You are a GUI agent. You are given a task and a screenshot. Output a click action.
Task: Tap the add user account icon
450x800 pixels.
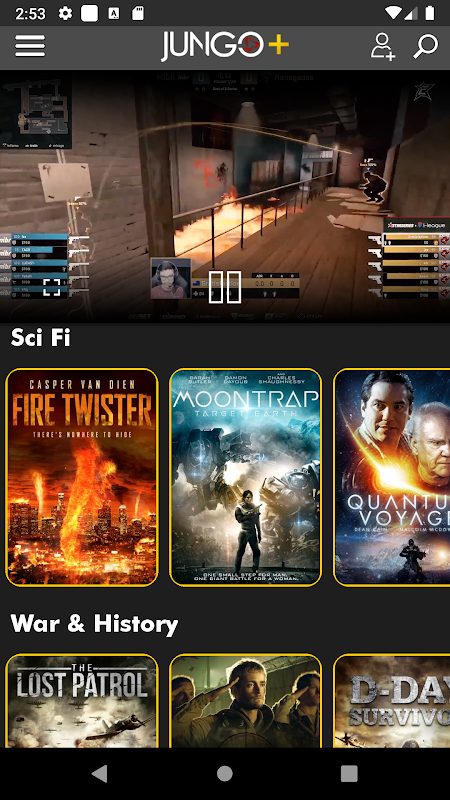(382, 46)
